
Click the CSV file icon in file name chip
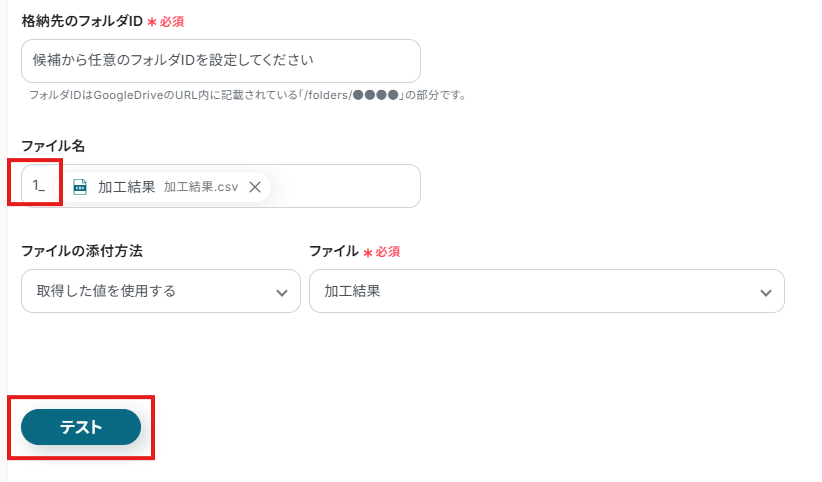click(80, 187)
